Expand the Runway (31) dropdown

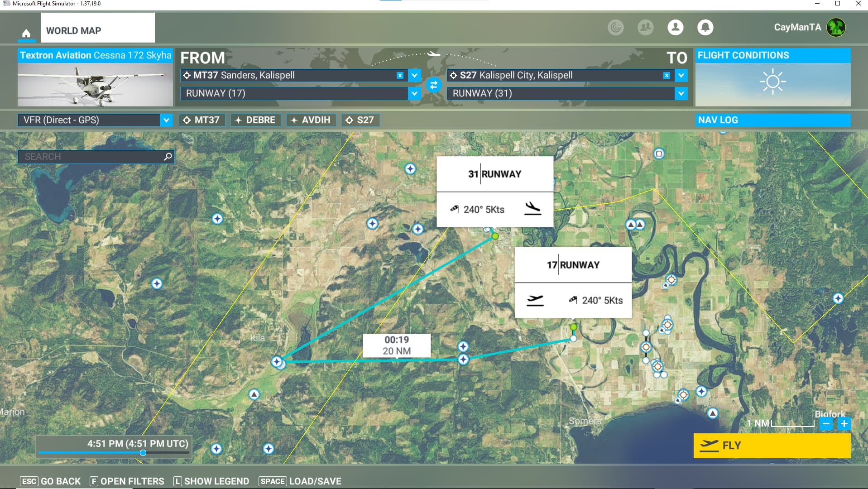(681, 93)
